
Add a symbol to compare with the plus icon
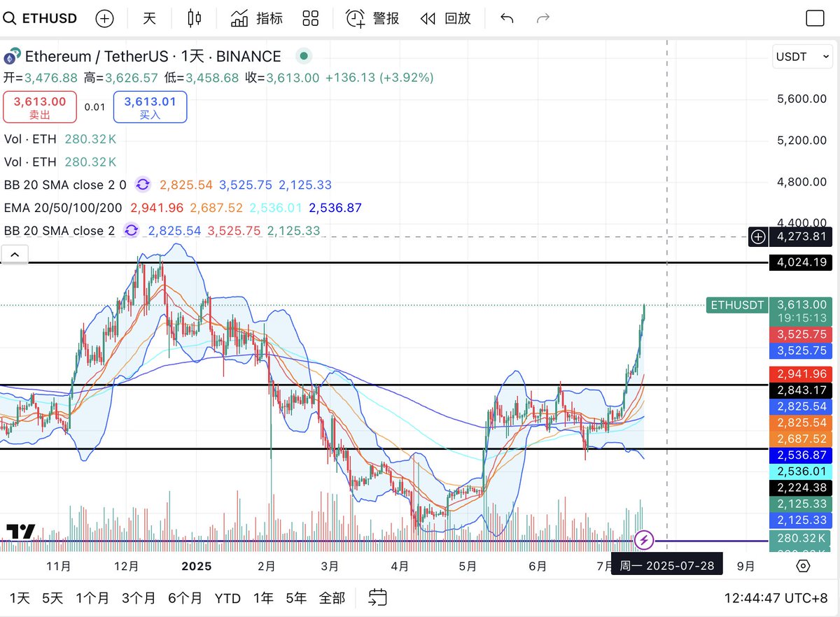104,18
